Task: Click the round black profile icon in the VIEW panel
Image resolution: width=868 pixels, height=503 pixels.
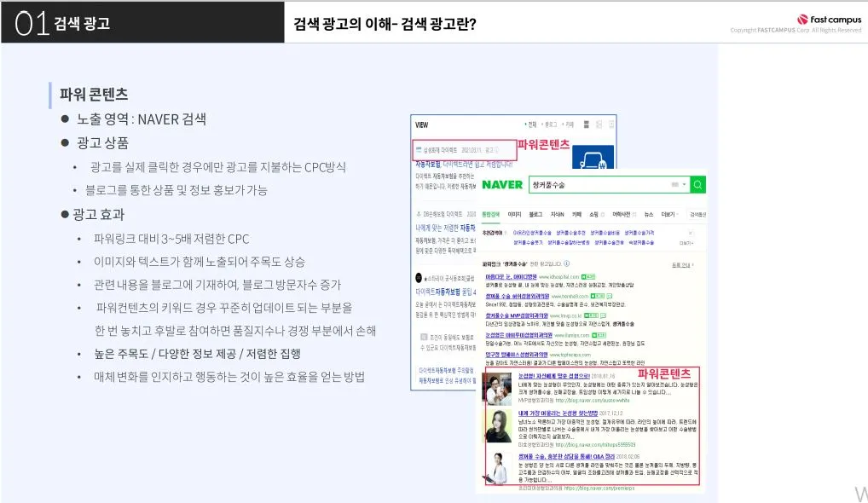Action: pos(419,278)
